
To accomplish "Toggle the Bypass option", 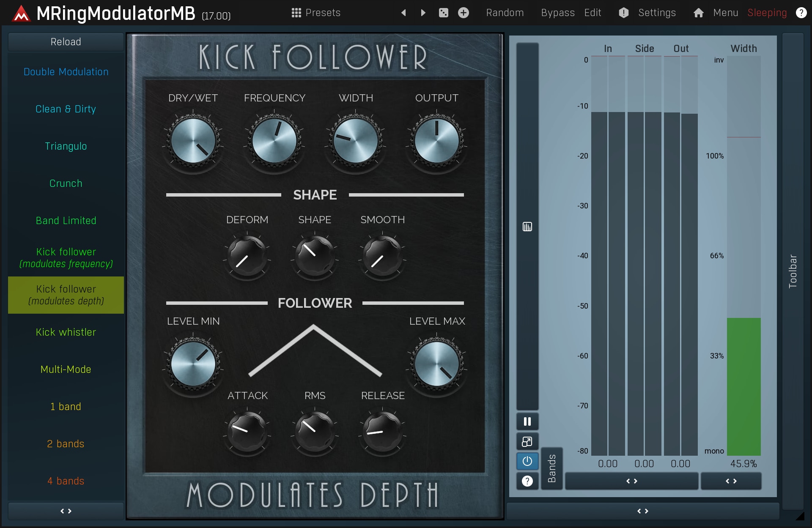I will [x=557, y=13].
